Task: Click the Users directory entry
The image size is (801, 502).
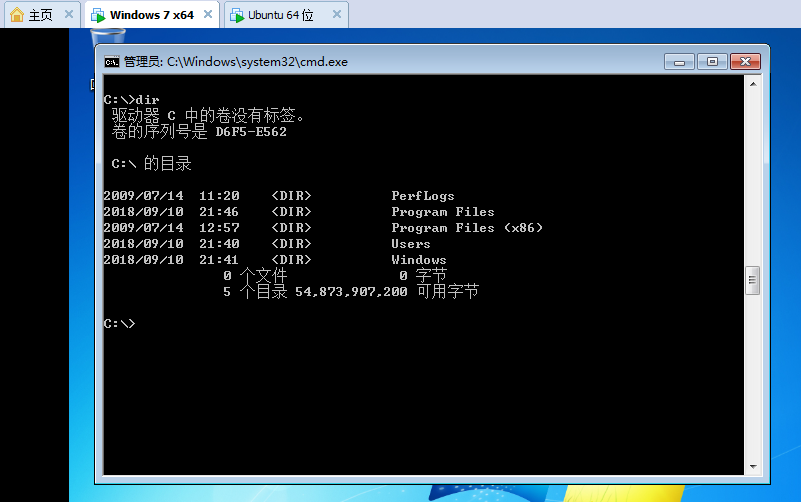Action: [411, 244]
